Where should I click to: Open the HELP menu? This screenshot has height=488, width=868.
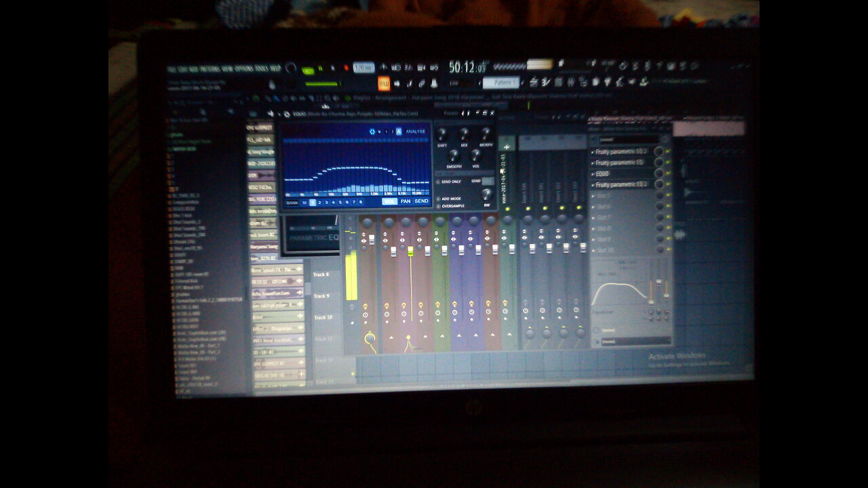pos(275,69)
